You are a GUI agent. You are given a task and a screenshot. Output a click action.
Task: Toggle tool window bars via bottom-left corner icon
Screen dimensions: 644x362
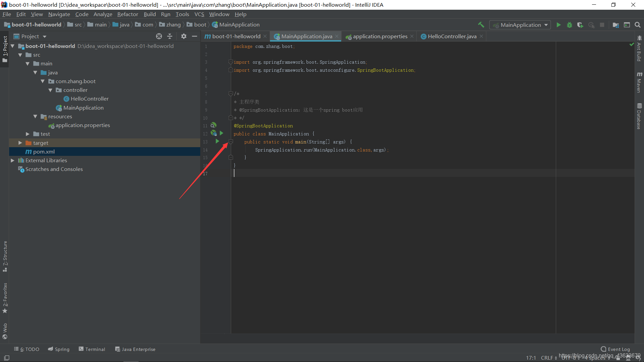pos(6,358)
